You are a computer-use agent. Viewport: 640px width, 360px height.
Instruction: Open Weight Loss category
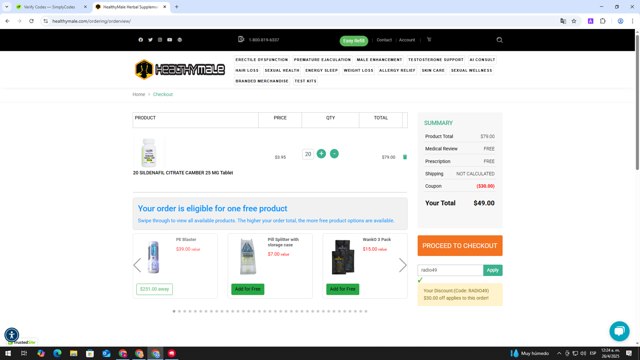[x=358, y=70]
